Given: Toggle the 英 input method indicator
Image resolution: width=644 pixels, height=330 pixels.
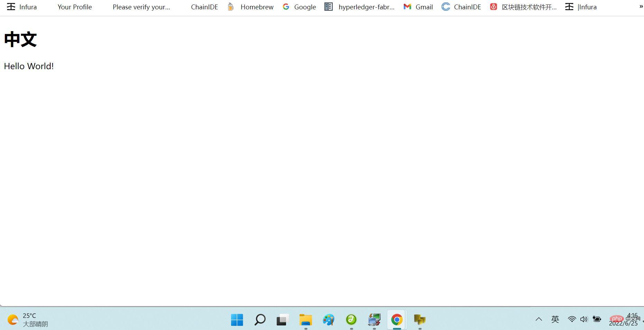Looking at the screenshot, I should click(x=555, y=319).
